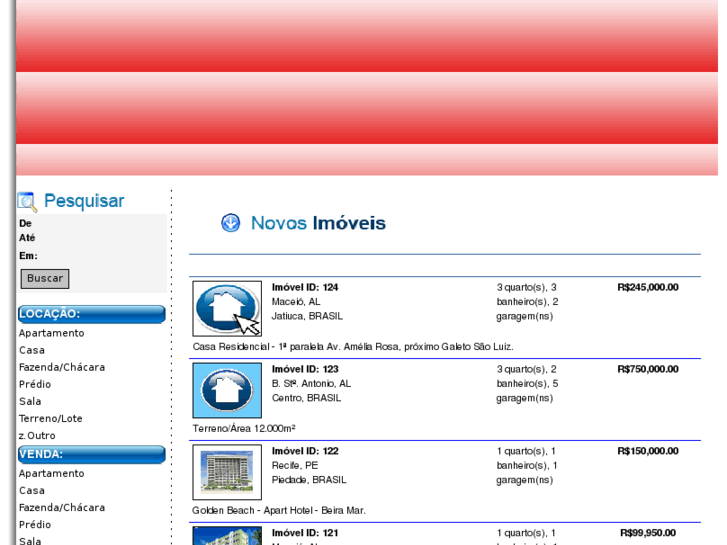Open Terreno/Lote under LOCAÇÃO
Image resolution: width=727 pixels, height=545 pixels.
coord(51,418)
